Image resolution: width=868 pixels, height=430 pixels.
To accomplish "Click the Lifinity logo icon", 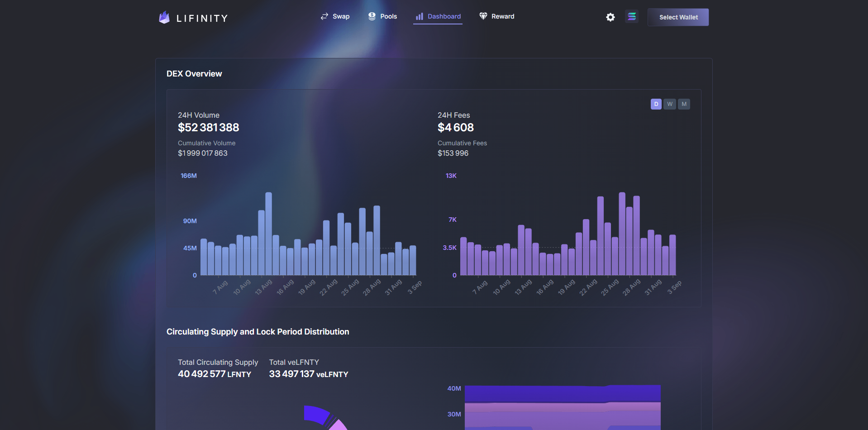I will pyautogui.click(x=164, y=18).
